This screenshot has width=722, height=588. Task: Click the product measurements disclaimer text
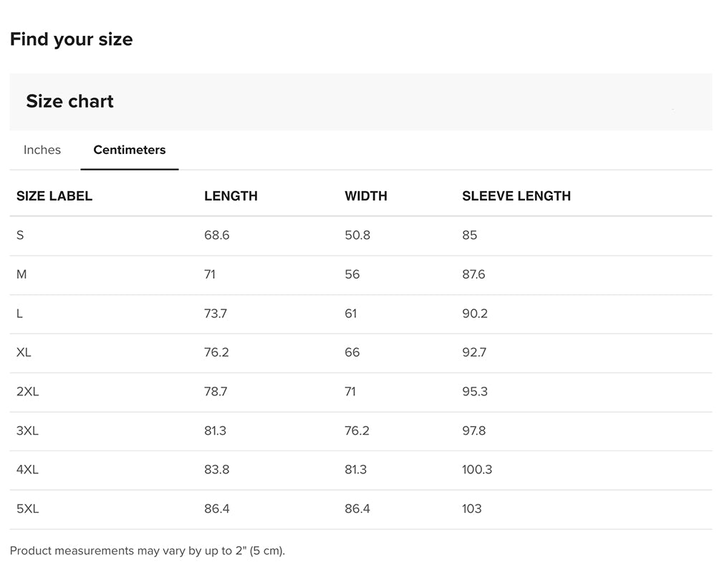pos(148,551)
